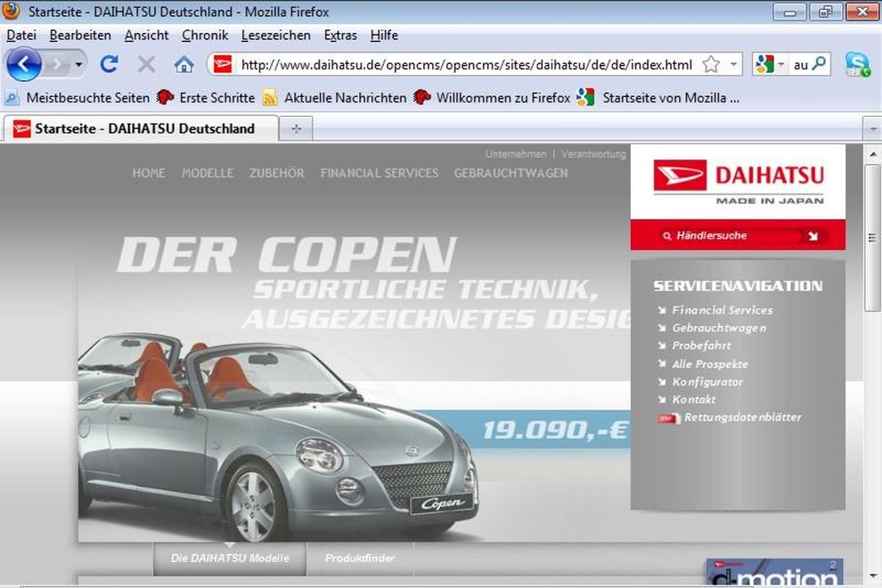This screenshot has width=882, height=588.
Task: Open the Rettungsdatenblätter link
Action: [742, 417]
